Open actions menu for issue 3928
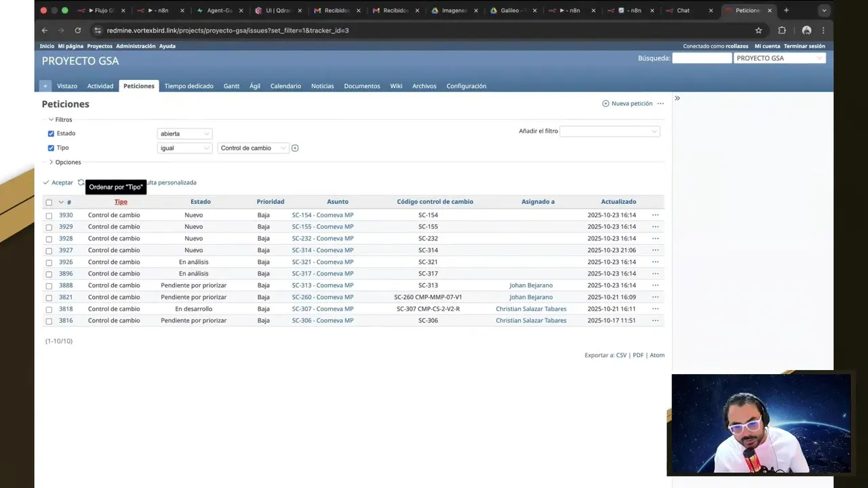 (x=655, y=239)
